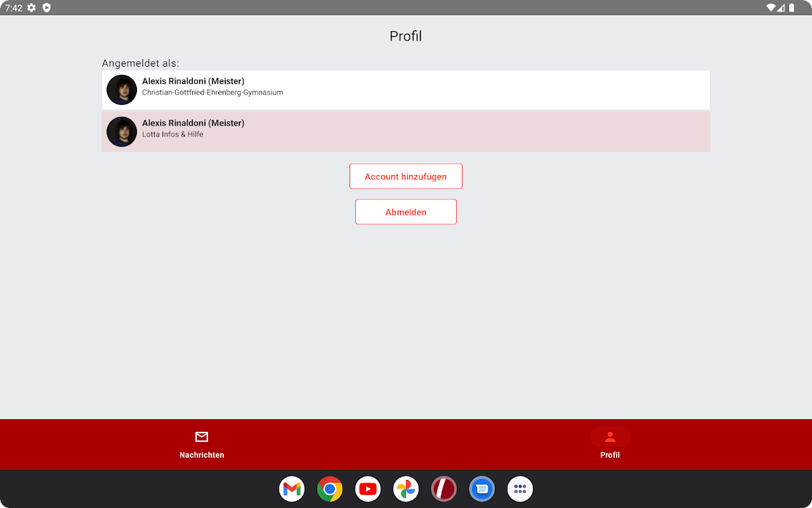Tap the clock showing 7:42
The image size is (812, 508).
(14, 8)
